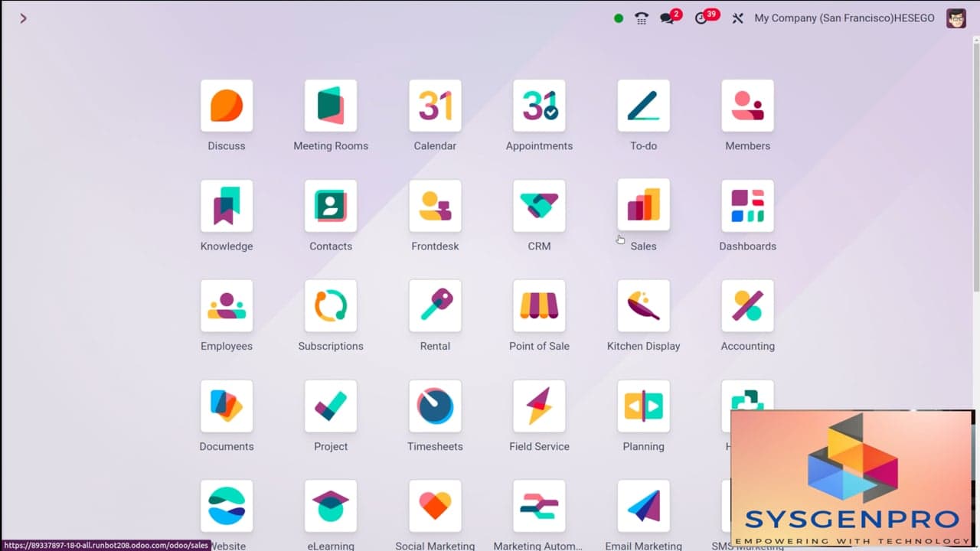
Task: Open the Field Service app
Action: [x=539, y=406]
